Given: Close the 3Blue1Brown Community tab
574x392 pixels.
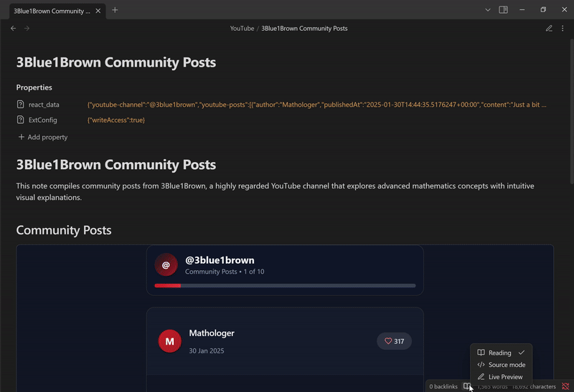Looking at the screenshot, I should [98, 11].
